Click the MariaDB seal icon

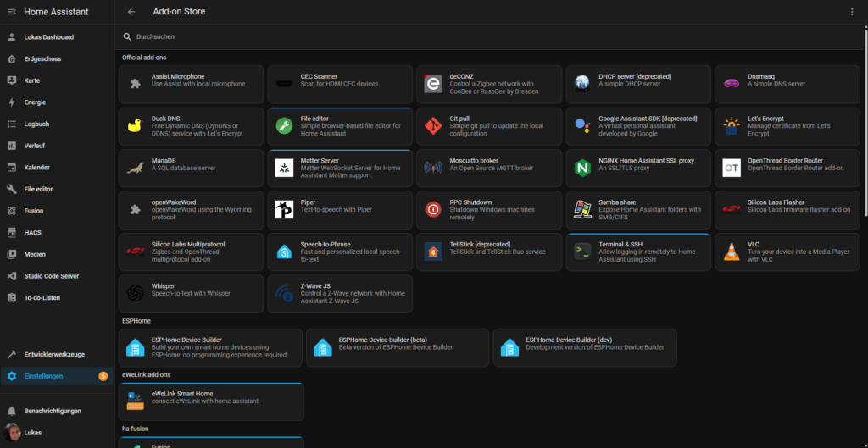(135, 169)
